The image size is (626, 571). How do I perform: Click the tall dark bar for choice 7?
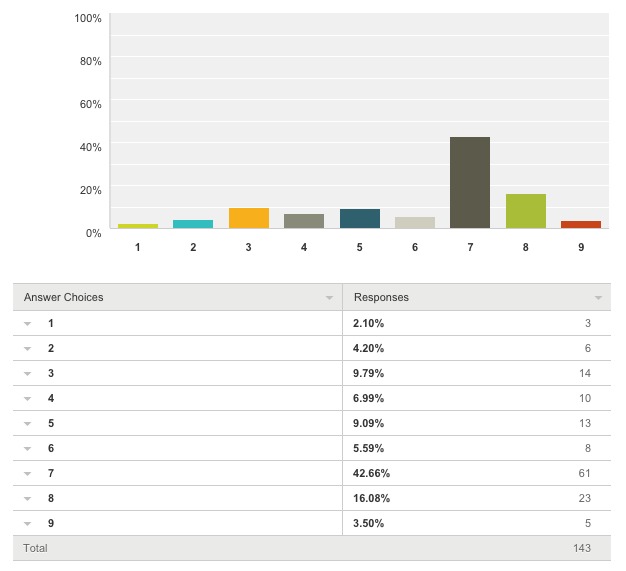469,183
